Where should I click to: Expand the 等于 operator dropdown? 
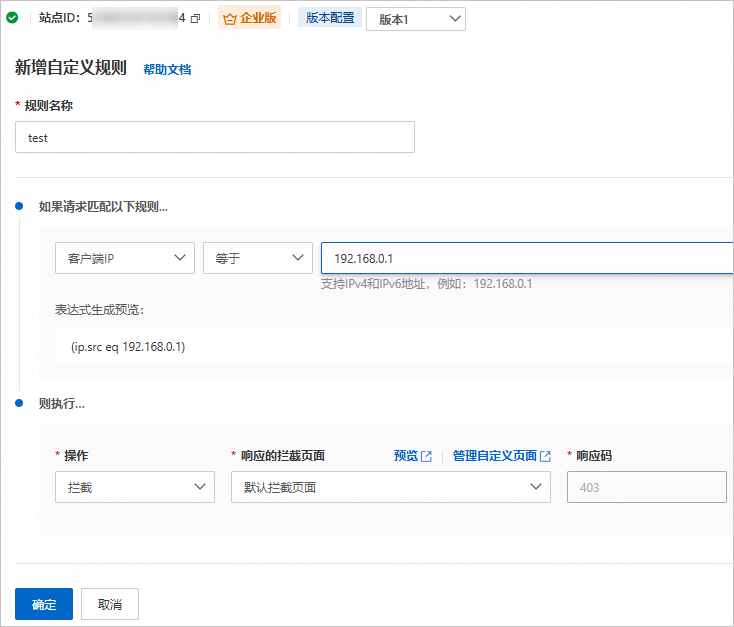(x=258, y=258)
